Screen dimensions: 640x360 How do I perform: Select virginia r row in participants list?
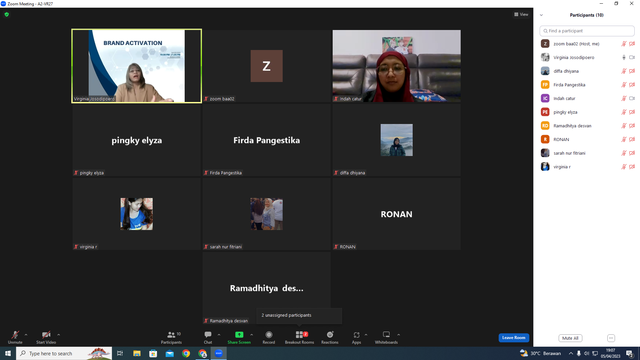[x=587, y=167]
